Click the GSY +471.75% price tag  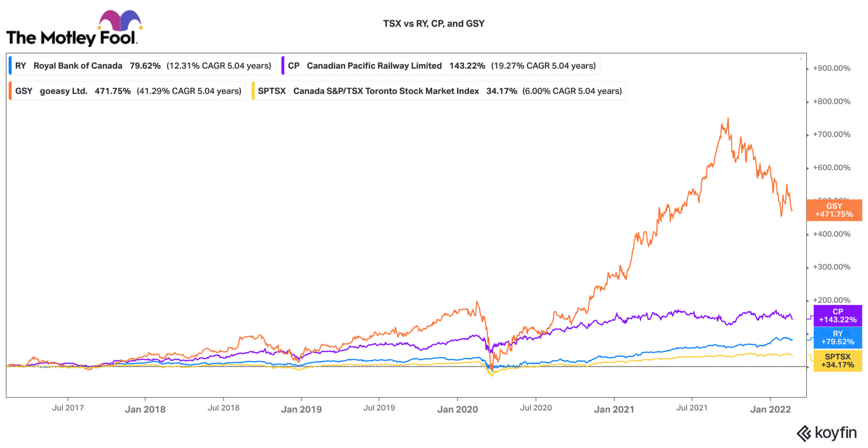[x=834, y=210]
